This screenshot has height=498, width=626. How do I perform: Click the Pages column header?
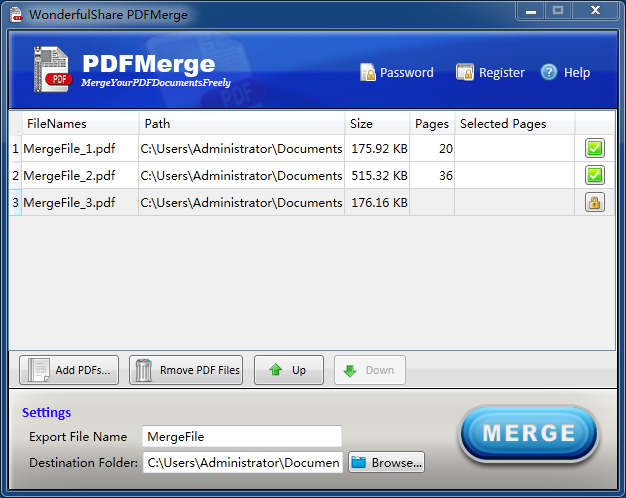pyautogui.click(x=431, y=124)
